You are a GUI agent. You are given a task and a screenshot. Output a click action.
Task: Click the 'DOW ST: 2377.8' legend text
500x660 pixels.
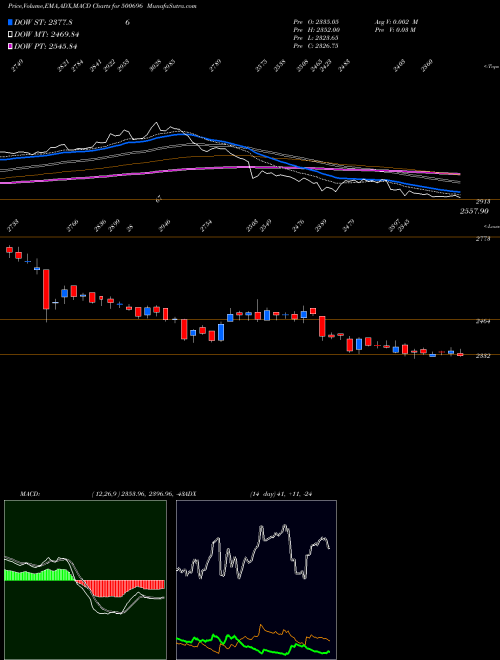[x=43, y=22]
